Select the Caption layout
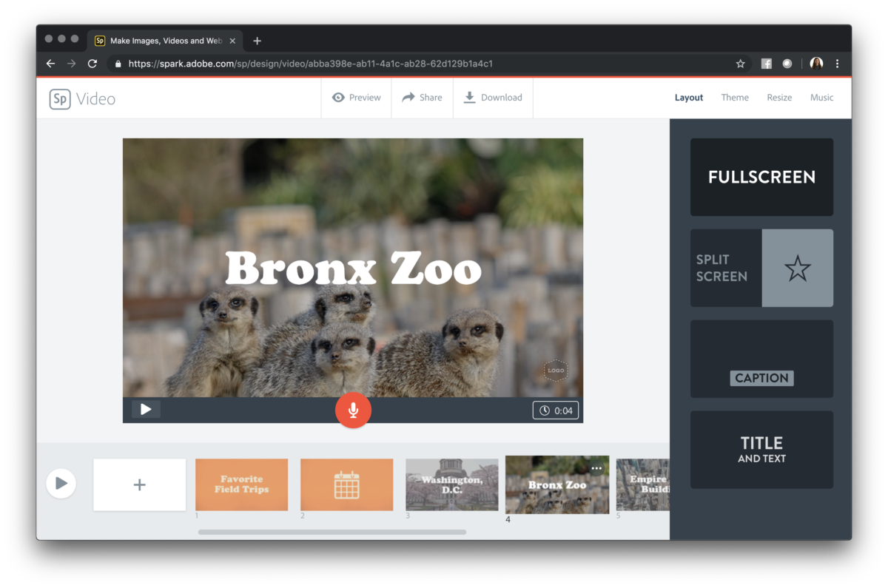The image size is (888, 588). 761,359
